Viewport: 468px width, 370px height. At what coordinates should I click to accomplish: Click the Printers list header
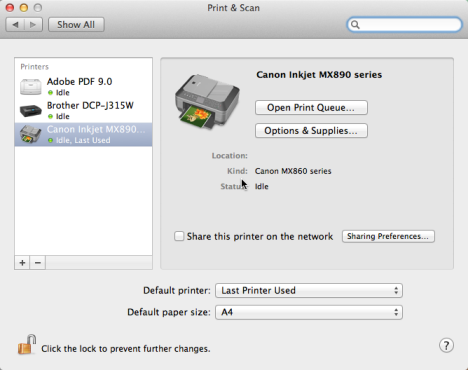(x=35, y=67)
